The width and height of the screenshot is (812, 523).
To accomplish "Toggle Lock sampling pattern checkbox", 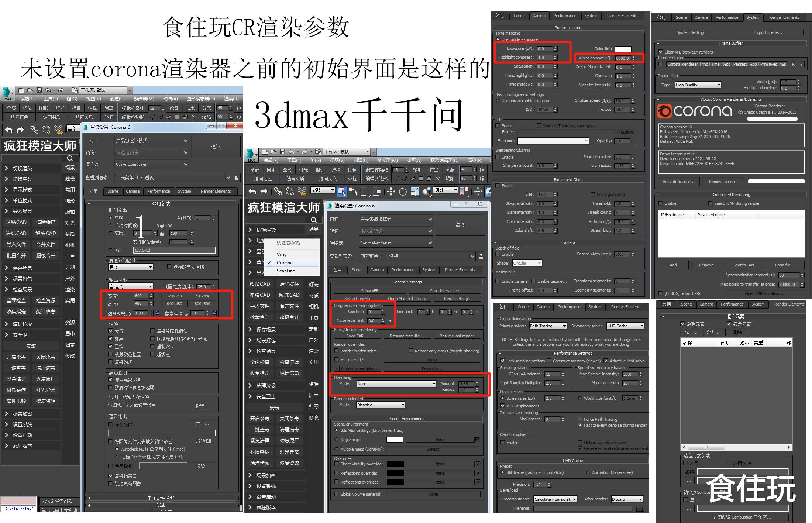I will [502, 361].
